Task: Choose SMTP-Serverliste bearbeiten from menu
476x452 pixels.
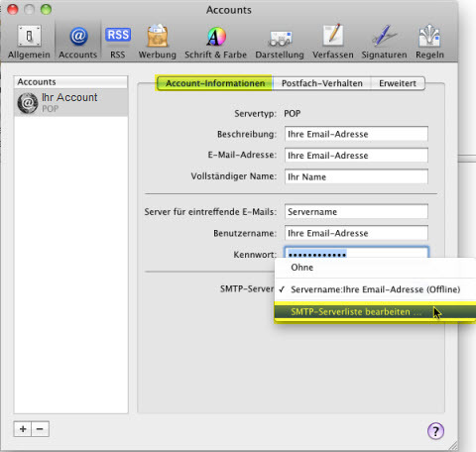Action: pos(375,312)
